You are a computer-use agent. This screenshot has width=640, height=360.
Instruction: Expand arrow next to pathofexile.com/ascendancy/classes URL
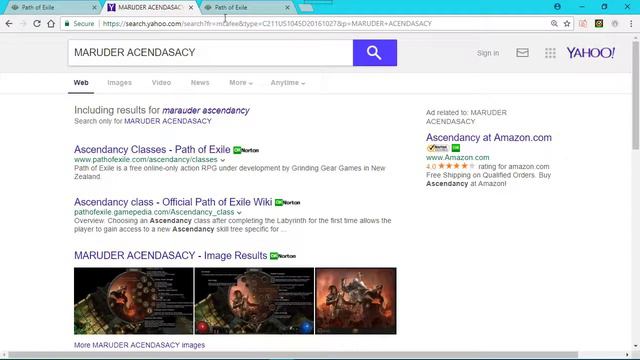(x=222, y=160)
